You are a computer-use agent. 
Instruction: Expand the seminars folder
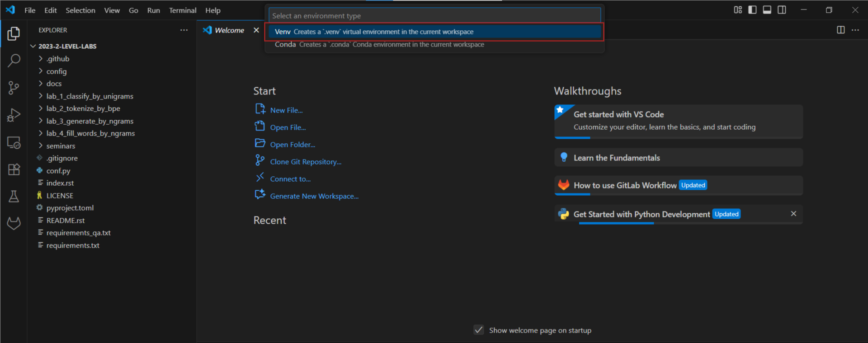[x=61, y=146]
